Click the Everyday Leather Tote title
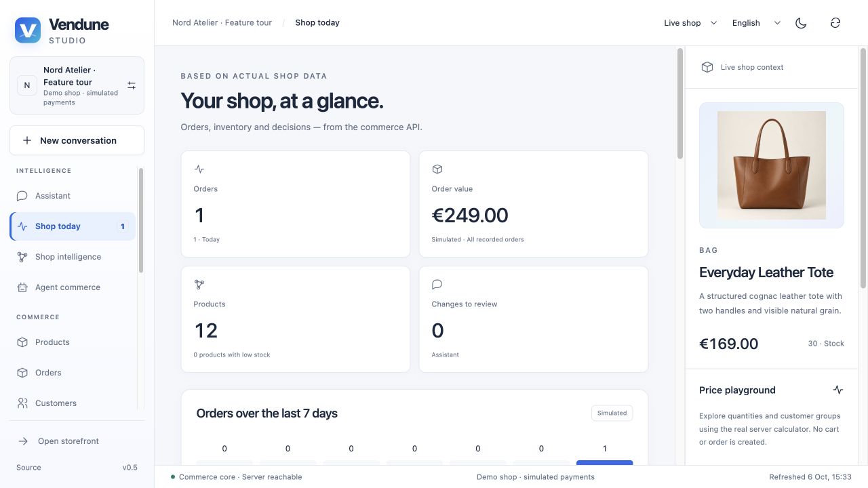This screenshot has height=488, width=868. [766, 272]
